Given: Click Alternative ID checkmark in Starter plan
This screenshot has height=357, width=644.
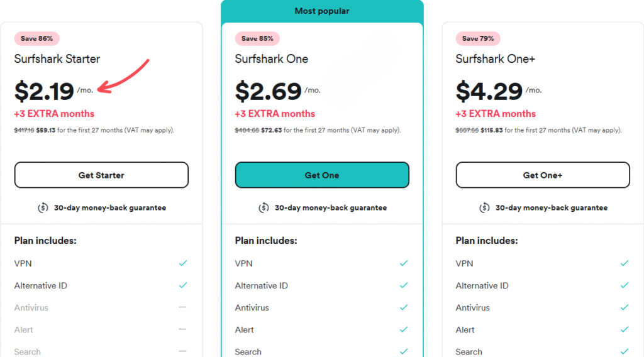Looking at the screenshot, I should click(x=182, y=285).
